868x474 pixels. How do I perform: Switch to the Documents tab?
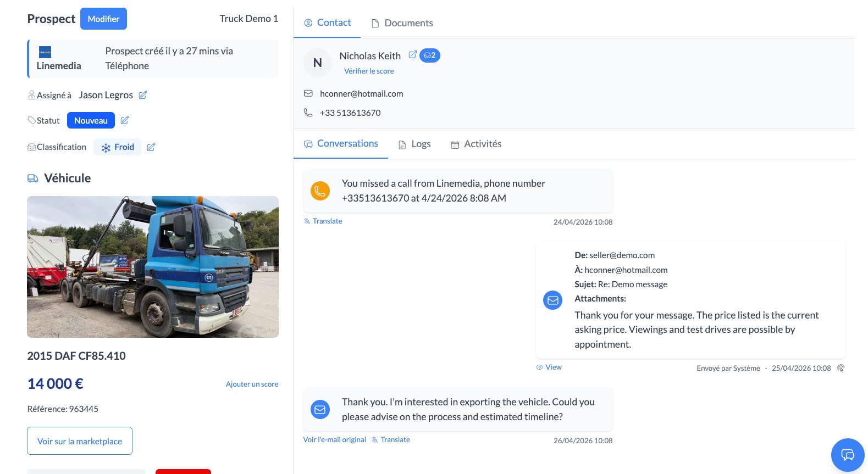pyautogui.click(x=402, y=23)
